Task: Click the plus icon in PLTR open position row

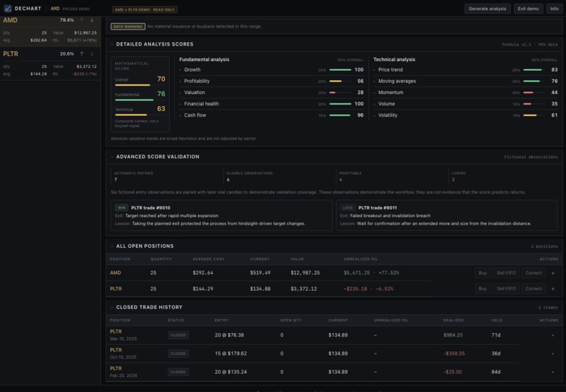Action: click(553, 289)
